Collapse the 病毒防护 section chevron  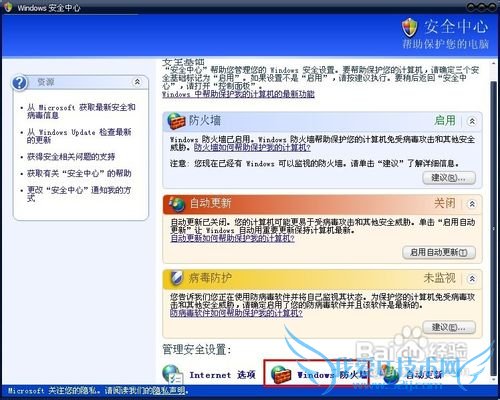point(472,278)
